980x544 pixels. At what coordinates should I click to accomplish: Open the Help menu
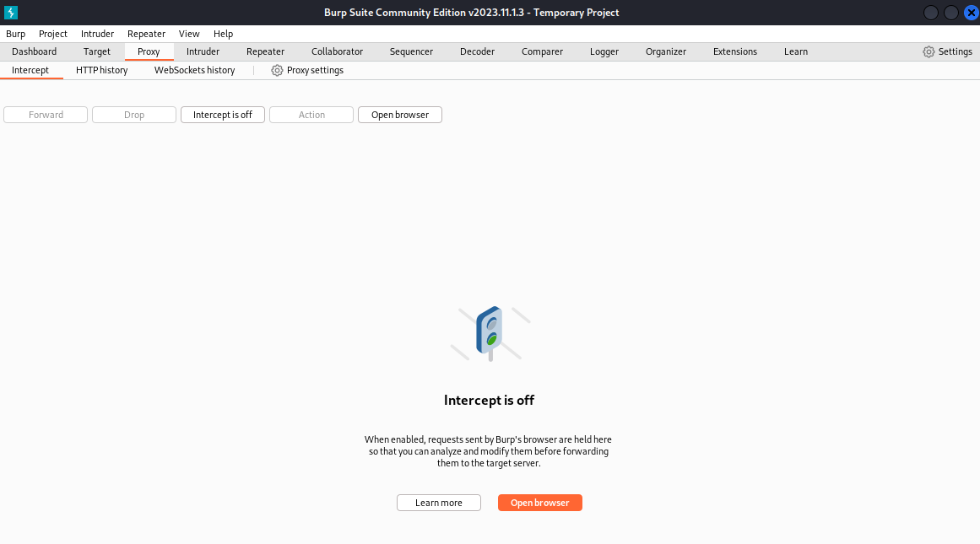point(223,34)
